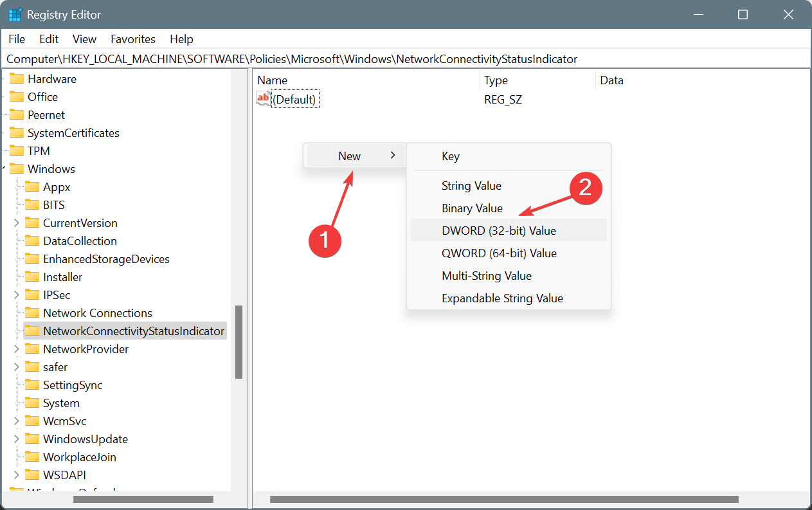Viewport: 812px width, 510px height.
Task: Click the WSDAPI folder icon
Action: click(32, 475)
